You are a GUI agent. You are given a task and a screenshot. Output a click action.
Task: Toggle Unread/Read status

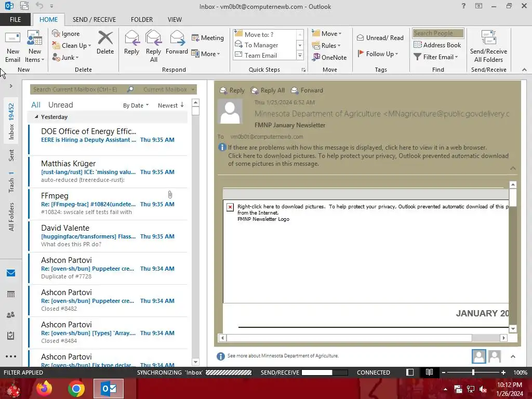[x=380, y=37]
